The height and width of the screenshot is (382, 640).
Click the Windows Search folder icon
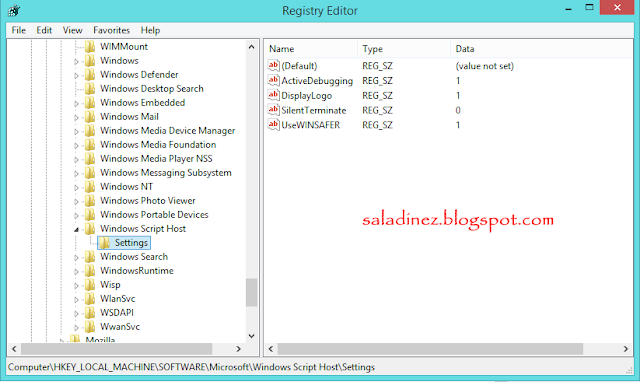(x=90, y=257)
